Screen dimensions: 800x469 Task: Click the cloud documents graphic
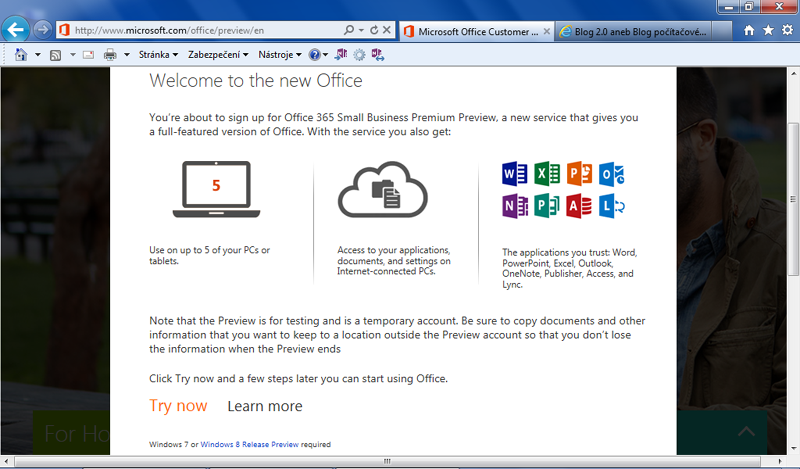point(383,189)
